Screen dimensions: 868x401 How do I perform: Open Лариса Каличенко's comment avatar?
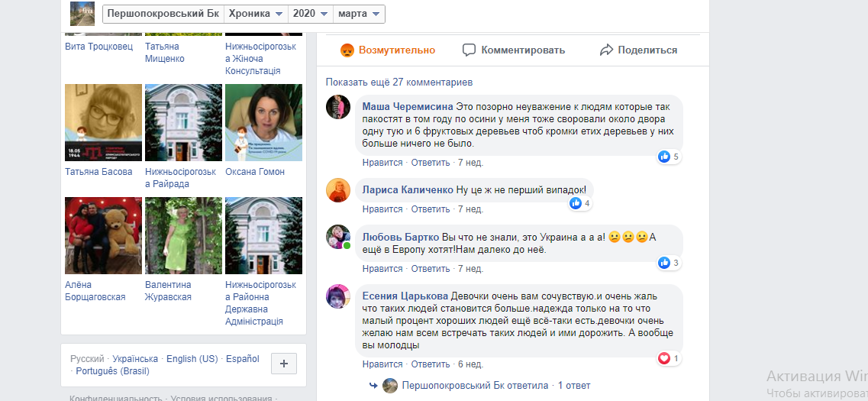(337, 190)
